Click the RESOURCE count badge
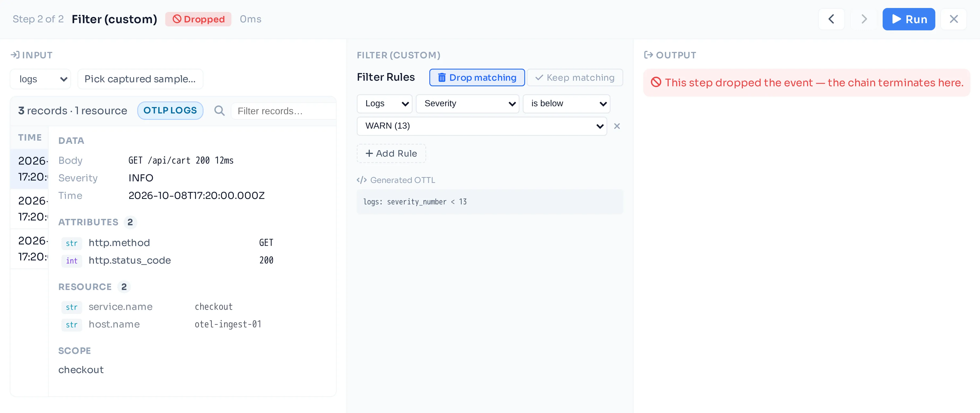980x413 pixels. pos(124,287)
